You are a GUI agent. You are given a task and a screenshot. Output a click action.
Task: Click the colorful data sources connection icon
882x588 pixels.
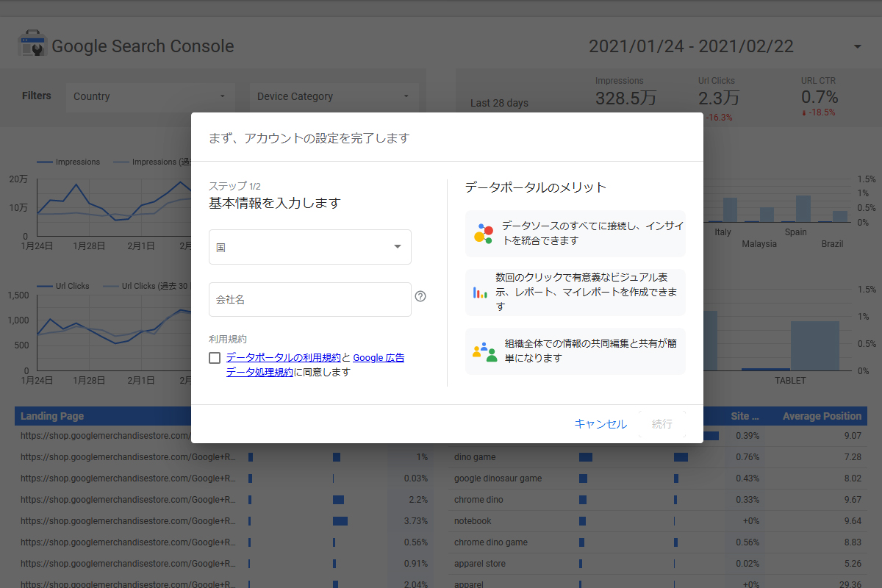[x=483, y=234]
